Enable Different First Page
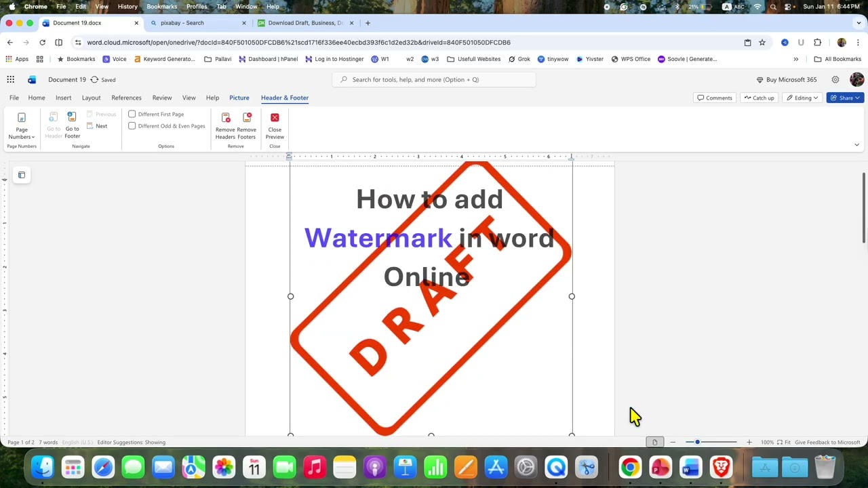Viewport: 868px width, 488px height. (x=156, y=114)
